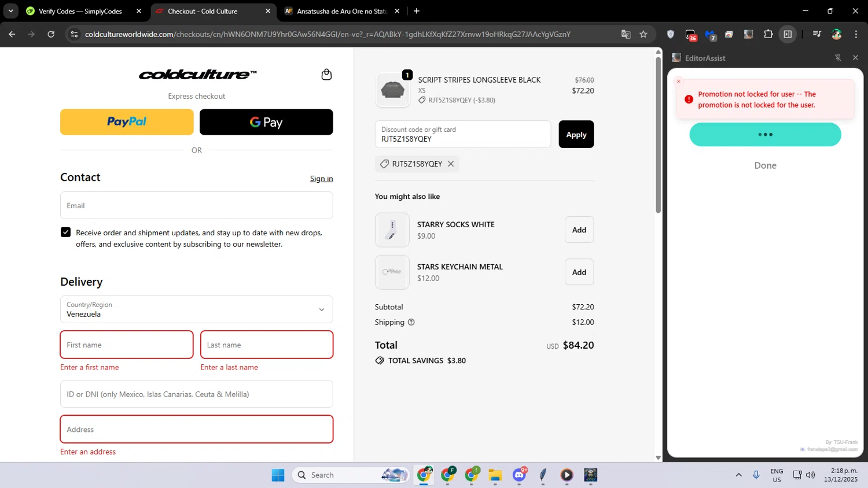868x488 pixels.
Task: Focus the First name field
Action: (x=127, y=345)
